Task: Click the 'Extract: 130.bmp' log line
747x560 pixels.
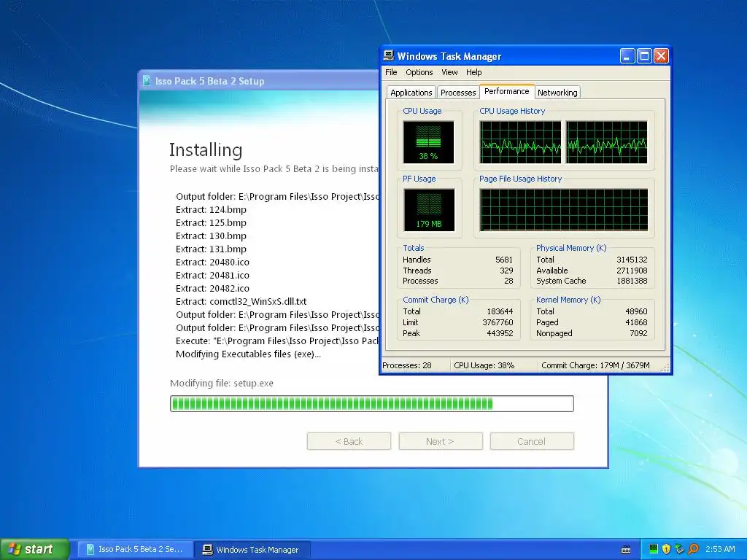Action: click(211, 236)
